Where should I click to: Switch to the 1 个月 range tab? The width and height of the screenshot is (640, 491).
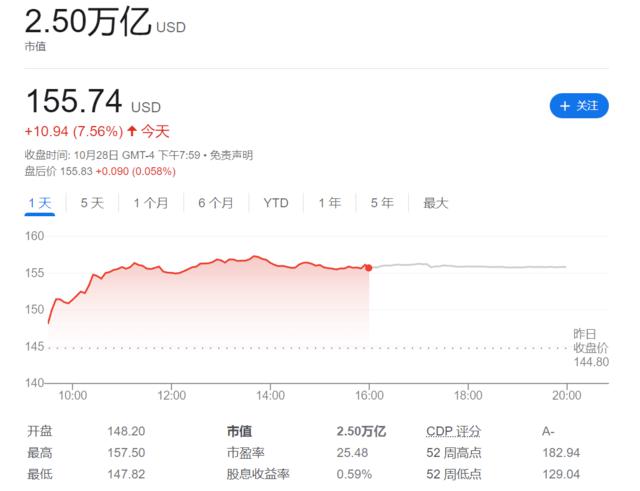[151, 202]
